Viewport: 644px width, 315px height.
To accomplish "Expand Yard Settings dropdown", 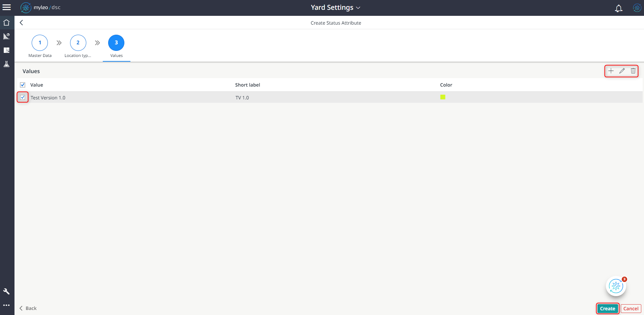I will click(336, 7).
